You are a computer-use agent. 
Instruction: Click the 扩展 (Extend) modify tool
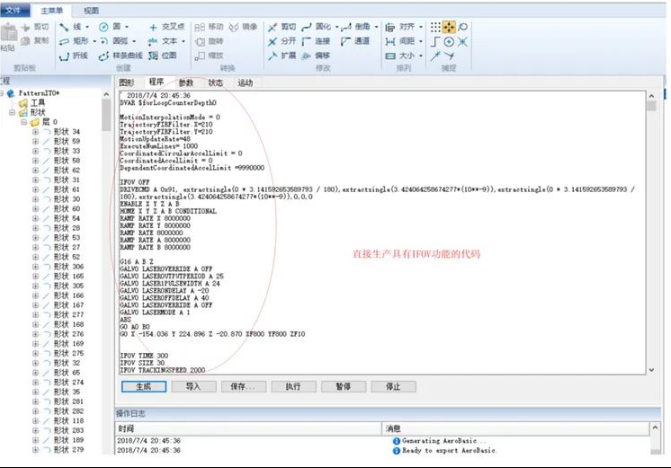point(282,56)
